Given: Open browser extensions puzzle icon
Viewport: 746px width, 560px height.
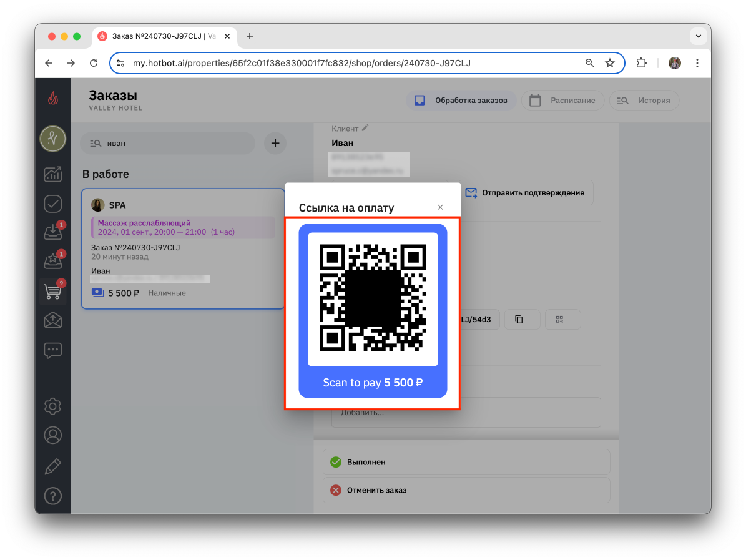Looking at the screenshot, I should tap(641, 63).
